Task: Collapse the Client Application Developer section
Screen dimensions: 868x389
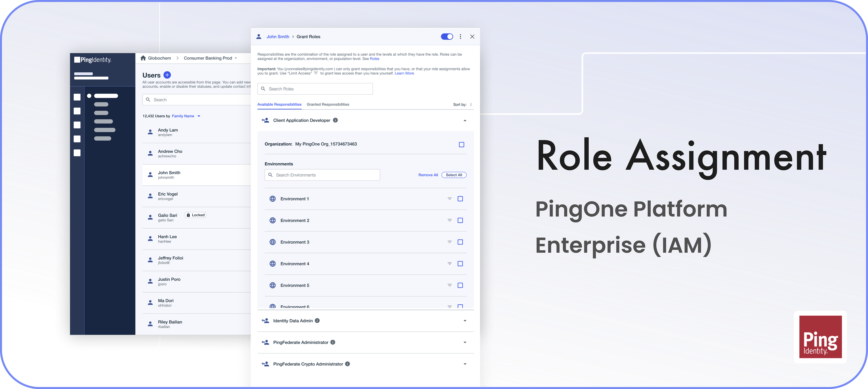Action: pyautogui.click(x=465, y=120)
